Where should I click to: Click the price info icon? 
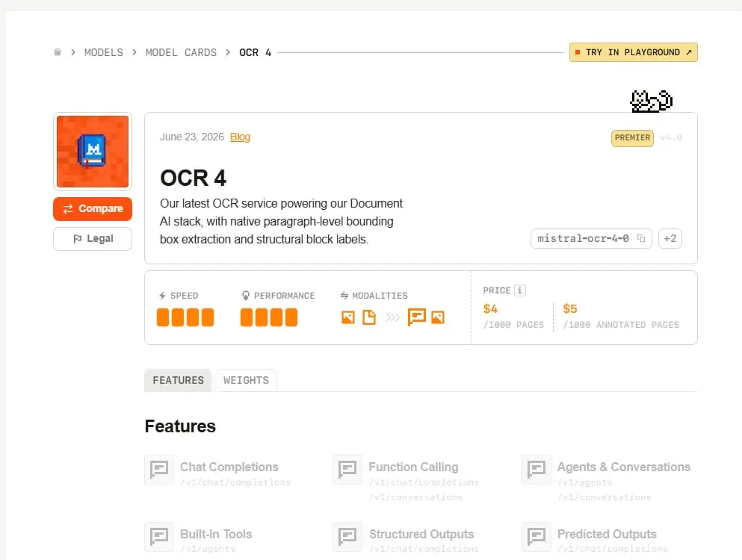(x=519, y=290)
